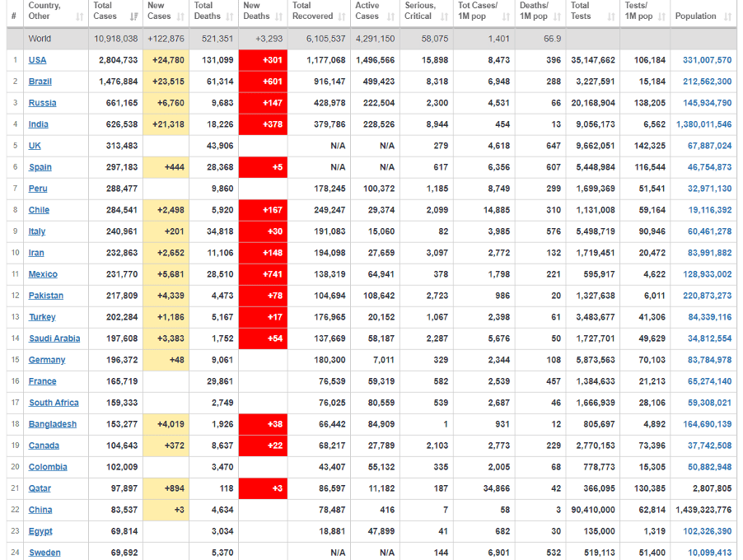Click Mexico's population 128,933,002
743x560 pixels.
tap(707, 274)
